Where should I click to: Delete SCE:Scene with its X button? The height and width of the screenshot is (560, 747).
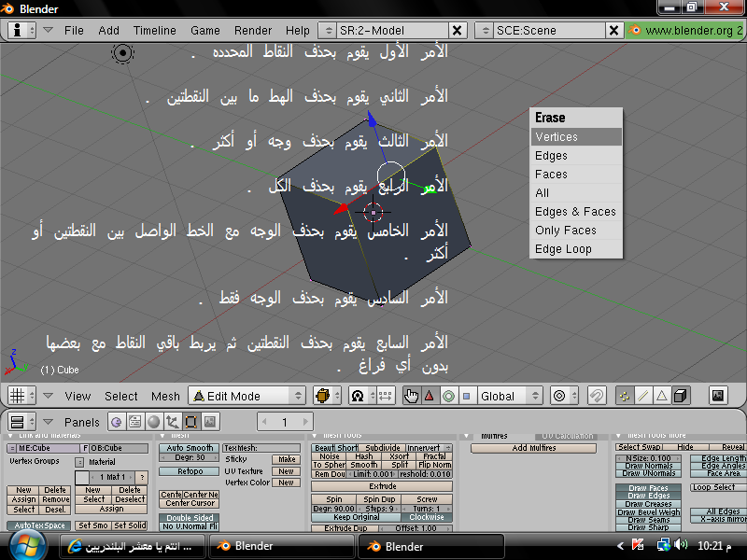pos(614,31)
